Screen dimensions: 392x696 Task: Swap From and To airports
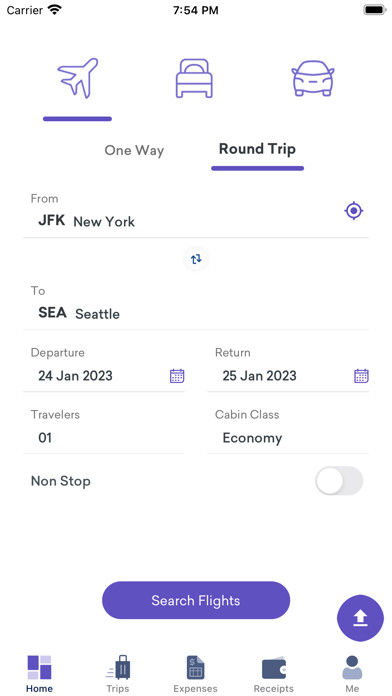(x=196, y=259)
